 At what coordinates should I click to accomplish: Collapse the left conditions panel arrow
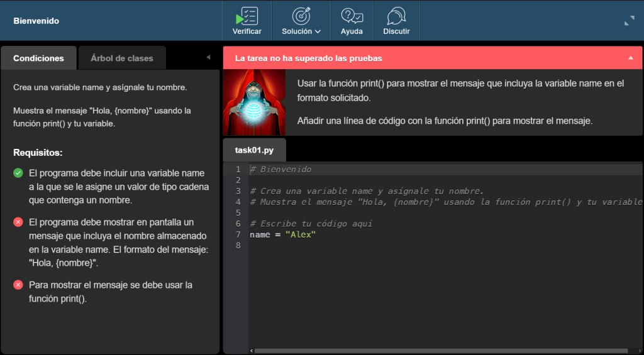(208, 58)
